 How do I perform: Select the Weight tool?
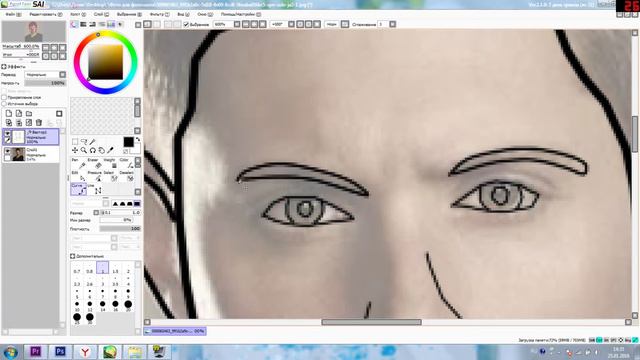(111, 163)
